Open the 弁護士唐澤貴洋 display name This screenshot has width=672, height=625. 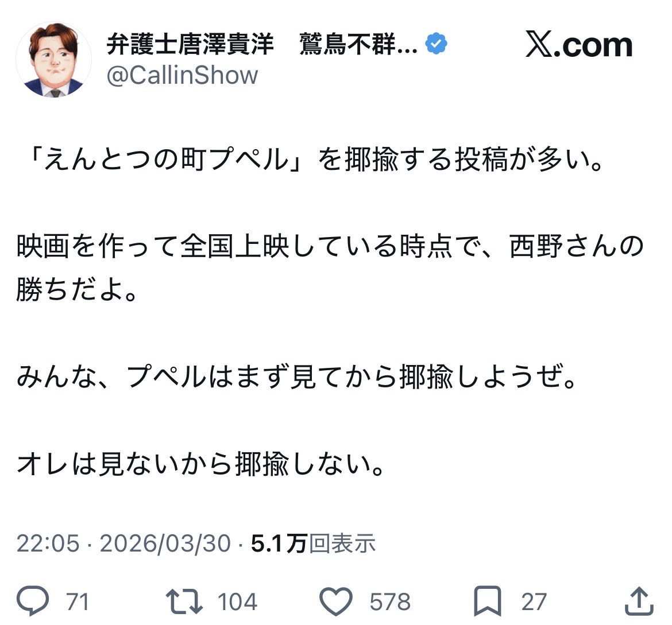pos(190,45)
